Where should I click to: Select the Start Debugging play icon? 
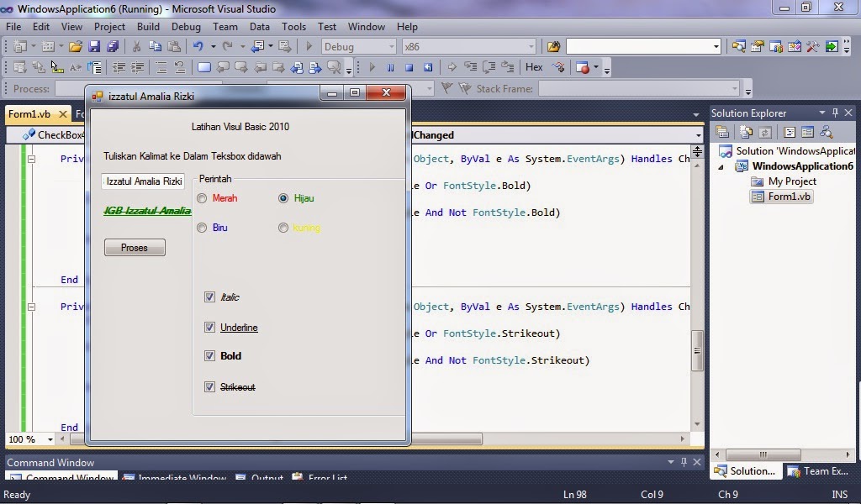point(372,66)
